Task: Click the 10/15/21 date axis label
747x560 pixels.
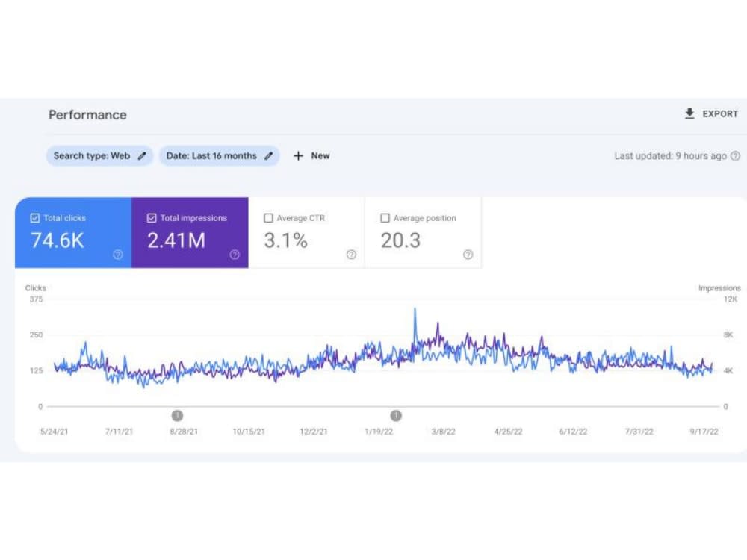Action: click(249, 432)
